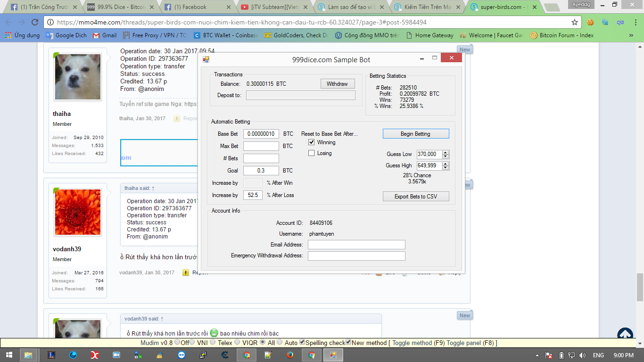Open the network icon in the system tray

(571, 355)
